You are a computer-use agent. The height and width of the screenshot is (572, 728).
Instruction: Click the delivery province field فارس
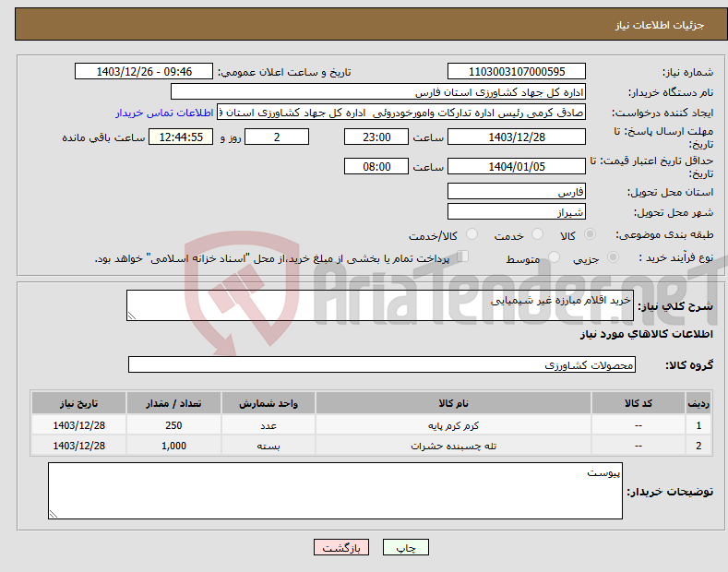(x=517, y=191)
